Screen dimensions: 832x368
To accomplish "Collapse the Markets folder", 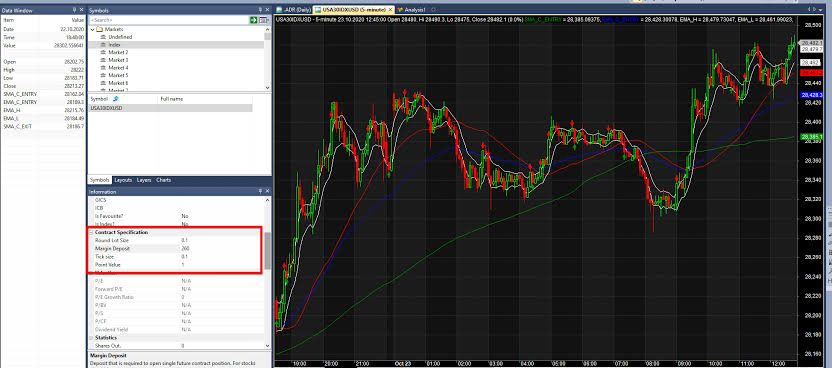I will point(92,30).
